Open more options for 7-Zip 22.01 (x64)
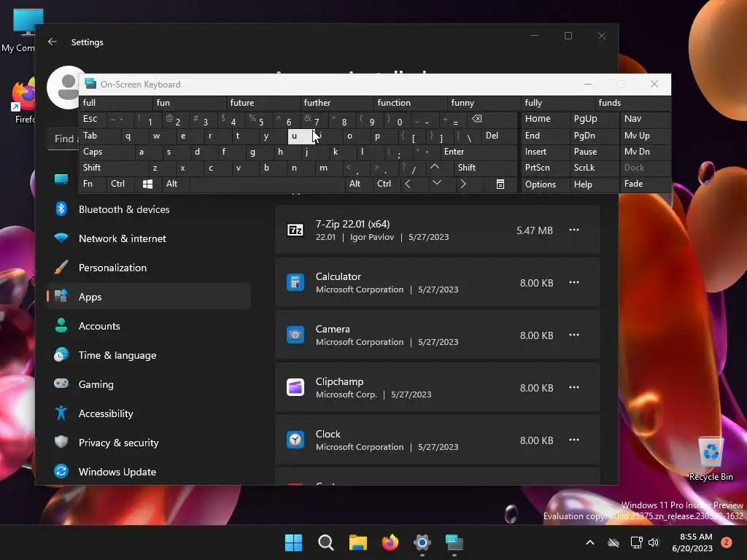Screen dimensions: 747x560 (574, 230)
